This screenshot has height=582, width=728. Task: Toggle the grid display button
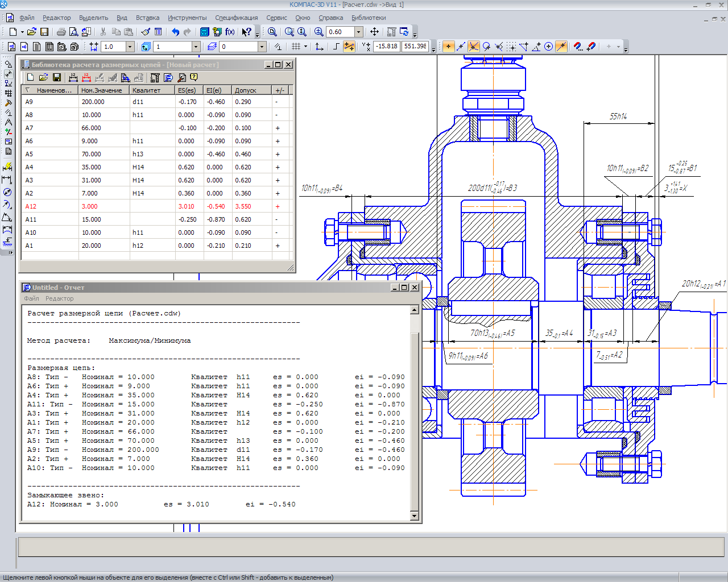[x=296, y=47]
